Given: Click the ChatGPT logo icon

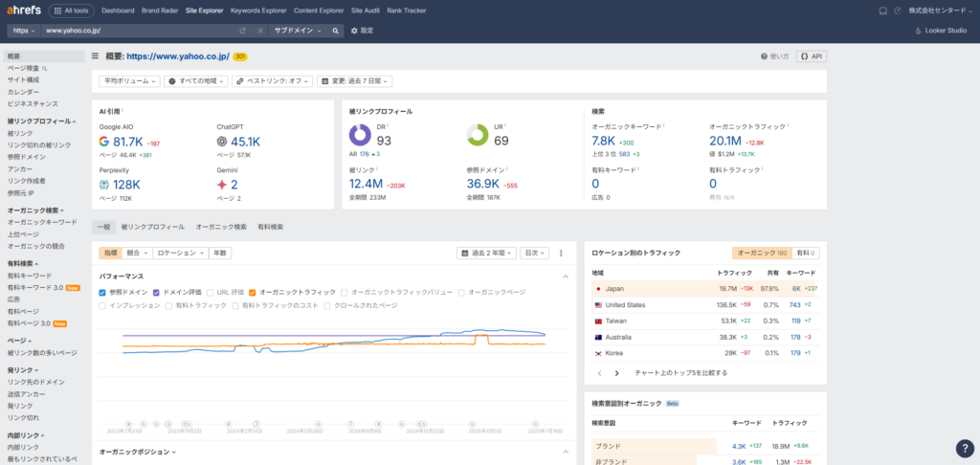Looking at the screenshot, I should click(x=222, y=142).
